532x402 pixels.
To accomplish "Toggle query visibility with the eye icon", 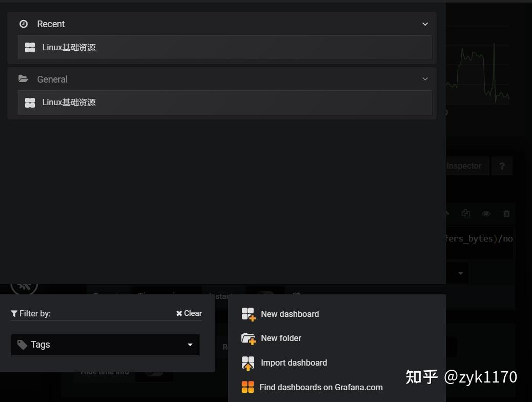I will 486,213.
